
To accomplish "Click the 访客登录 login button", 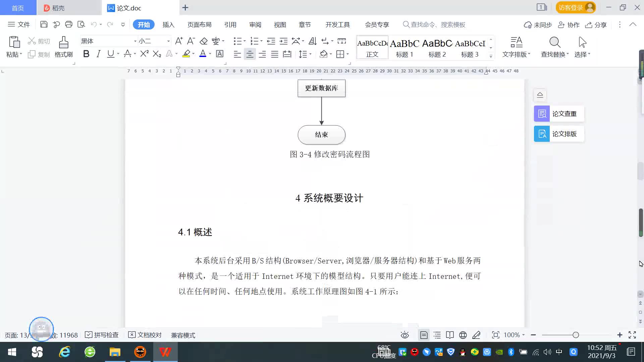I will pos(575,8).
